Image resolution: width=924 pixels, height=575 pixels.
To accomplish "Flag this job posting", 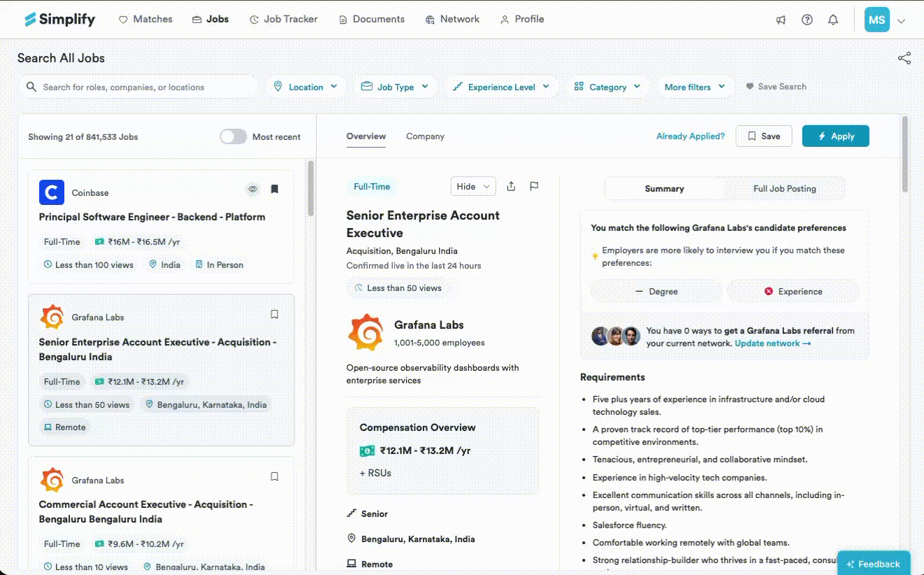I will coord(534,186).
